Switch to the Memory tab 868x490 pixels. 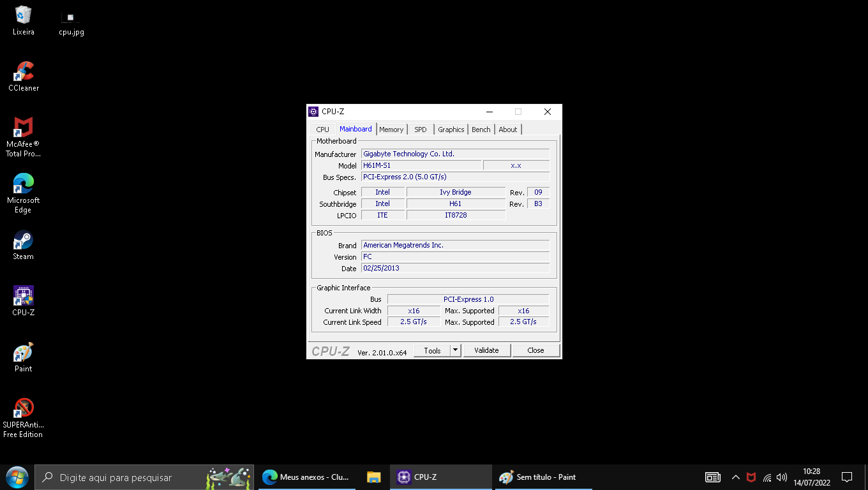[391, 130]
